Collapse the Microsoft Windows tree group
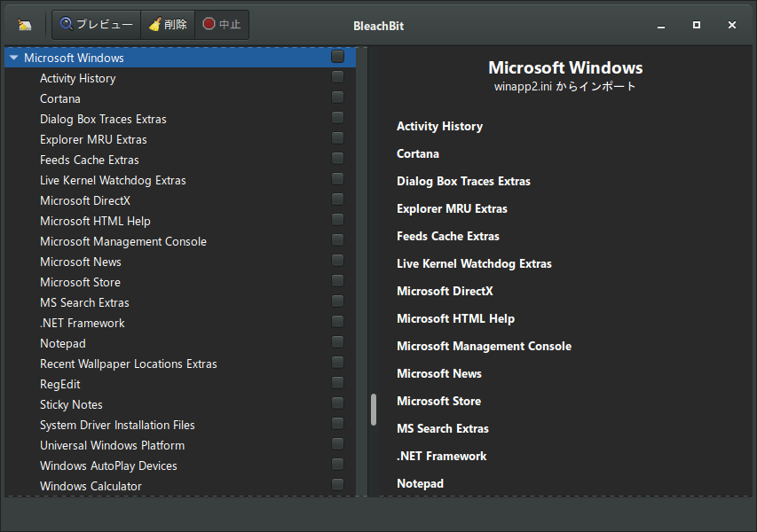 coord(13,58)
